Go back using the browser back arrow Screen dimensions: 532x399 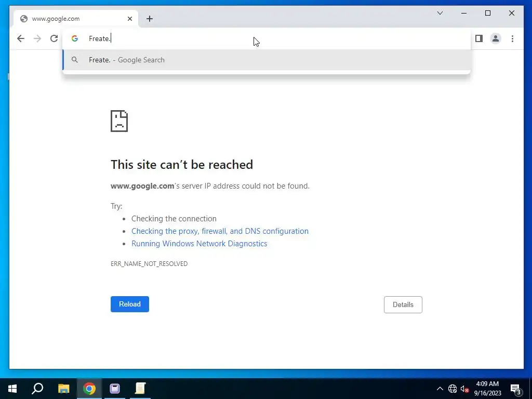tap(21, 38)
